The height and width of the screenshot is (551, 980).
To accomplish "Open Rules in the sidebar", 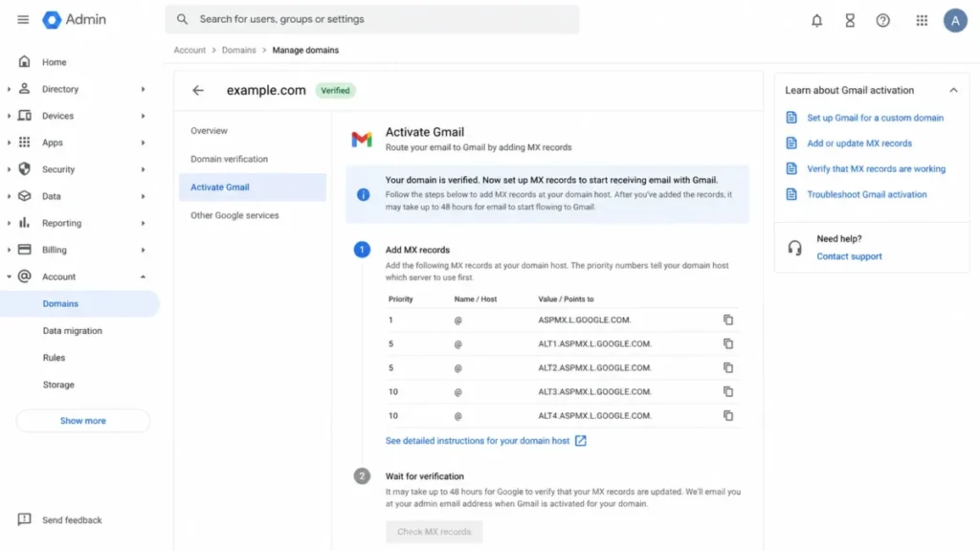I will tap(54, 358).
